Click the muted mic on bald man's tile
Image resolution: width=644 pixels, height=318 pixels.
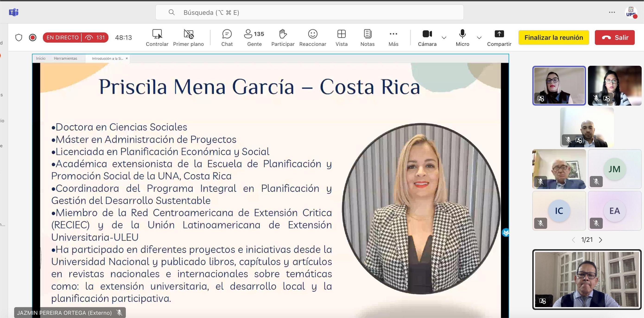click(x=568, y=140)
